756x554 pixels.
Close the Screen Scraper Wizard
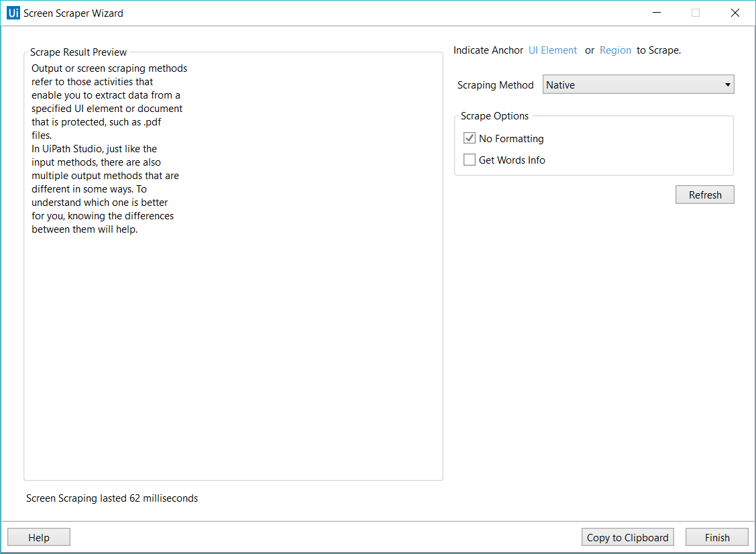pos(735,13)
